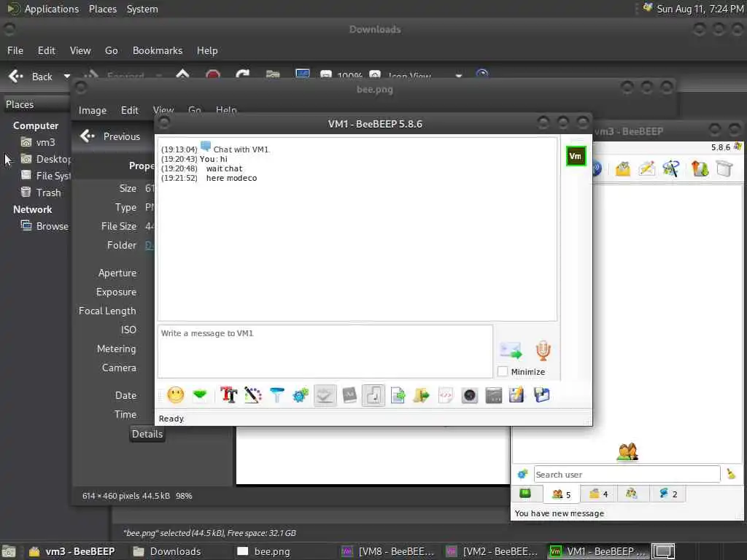Select Browse under Network in sidebar
Screen dimensions: 747x560
pyautogui.click(x=44, y=226)
